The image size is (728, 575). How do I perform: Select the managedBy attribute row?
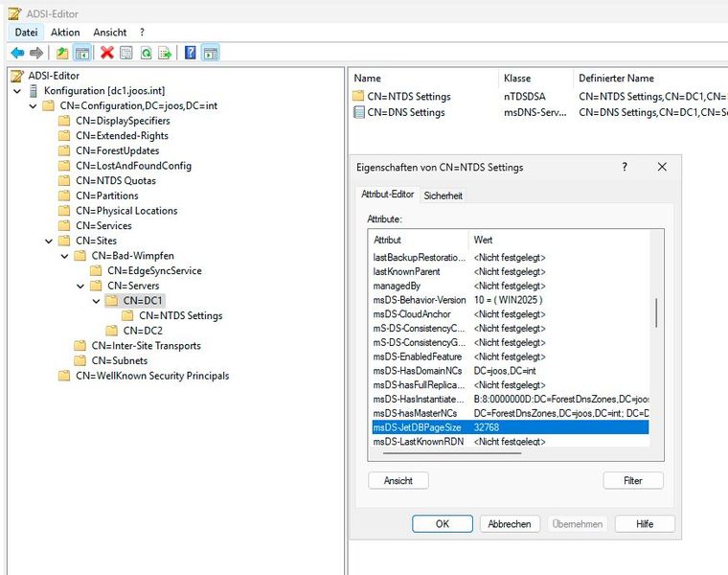[x=511, y=286]
